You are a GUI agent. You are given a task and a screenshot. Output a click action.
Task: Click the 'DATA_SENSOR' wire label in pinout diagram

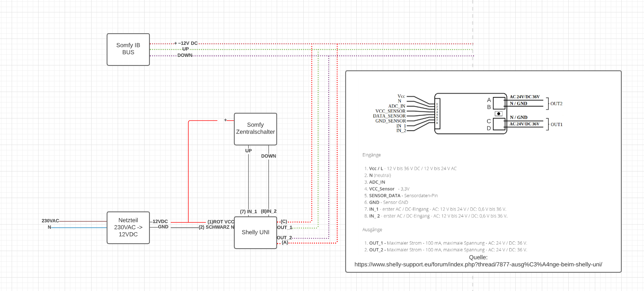tap(389, 116)
